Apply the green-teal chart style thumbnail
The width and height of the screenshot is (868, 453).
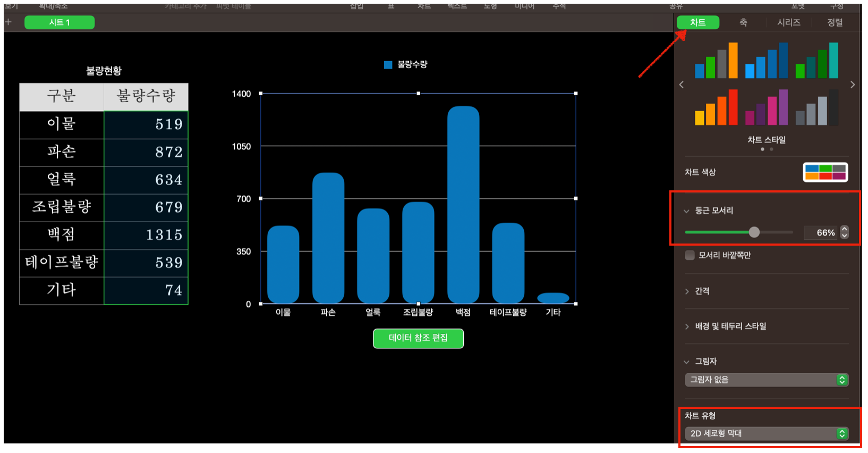[817, 61]
